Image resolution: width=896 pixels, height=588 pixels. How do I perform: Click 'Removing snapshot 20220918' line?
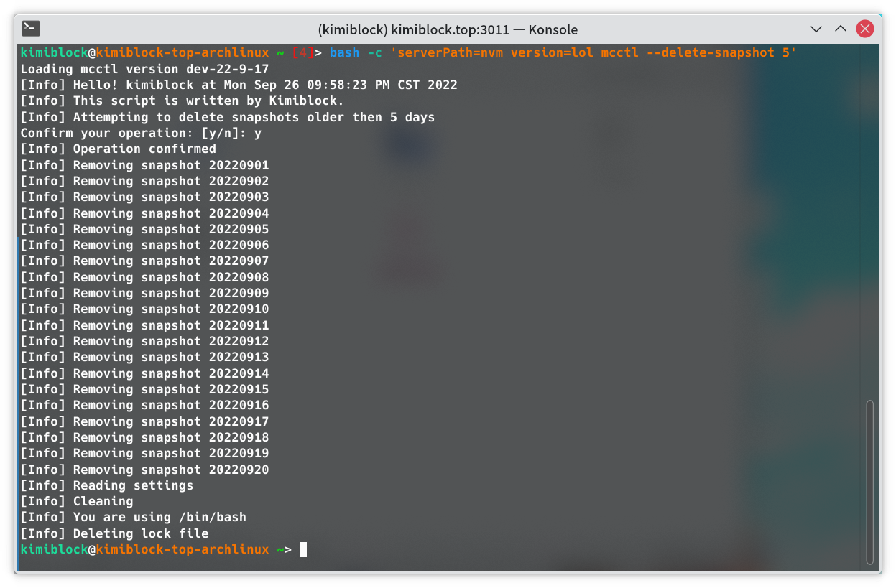(144, 437)
